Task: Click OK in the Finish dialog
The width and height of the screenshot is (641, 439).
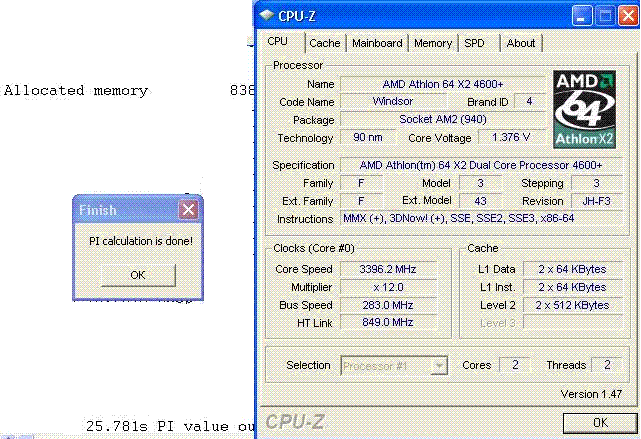Action: (138, 275)
